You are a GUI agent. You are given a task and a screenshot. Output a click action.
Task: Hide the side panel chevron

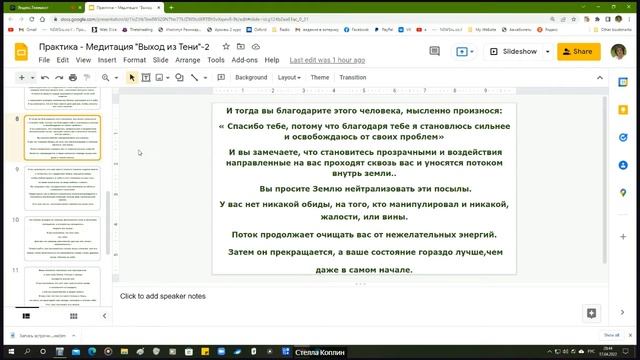pyautogui.click(x=622, y=312)
